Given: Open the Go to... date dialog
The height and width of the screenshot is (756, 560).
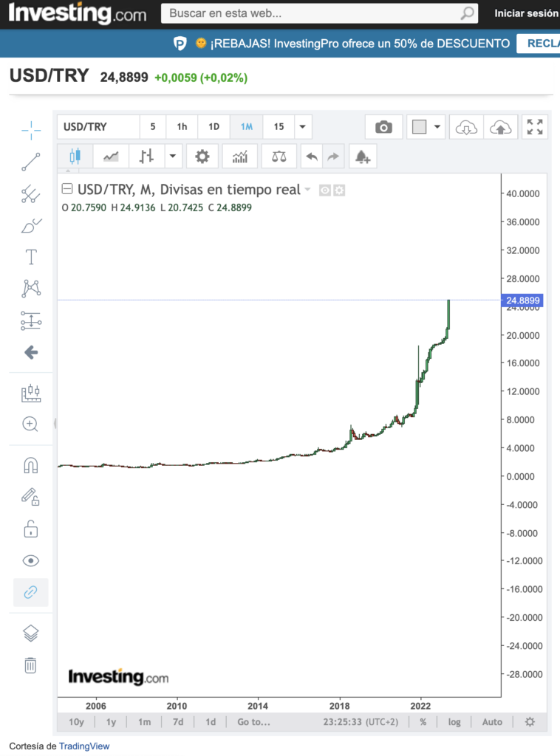Looking at the screenshot, I should [253, 722].
